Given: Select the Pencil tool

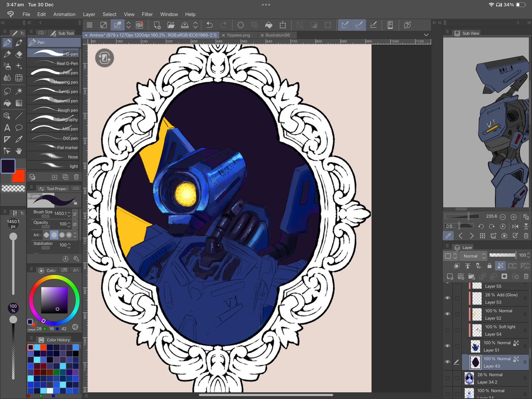Looking at the screenshot, I should click(7, 54).
